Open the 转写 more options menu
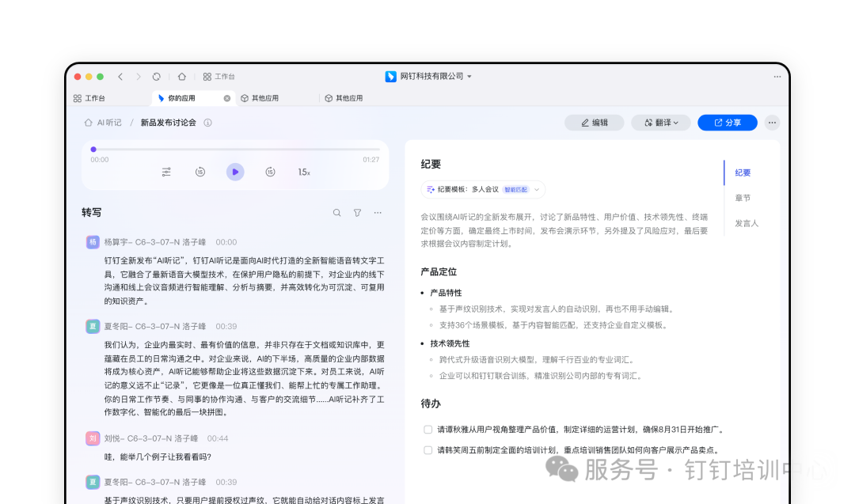Screen dimensions: 855x504 (x=378, y=213)
